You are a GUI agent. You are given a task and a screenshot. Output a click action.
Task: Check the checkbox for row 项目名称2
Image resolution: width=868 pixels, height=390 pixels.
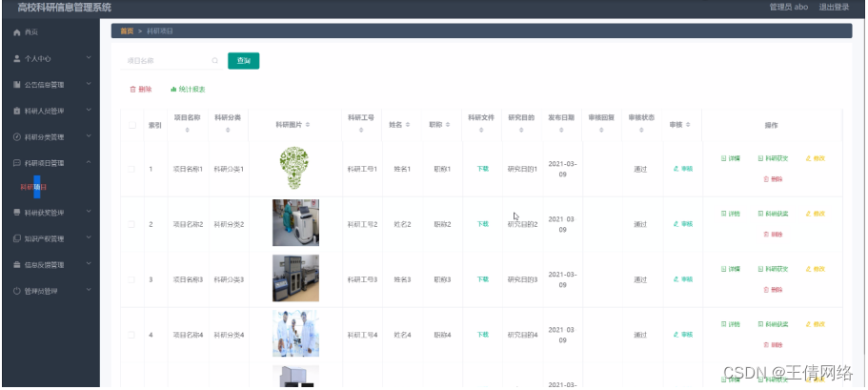(131, 224)
